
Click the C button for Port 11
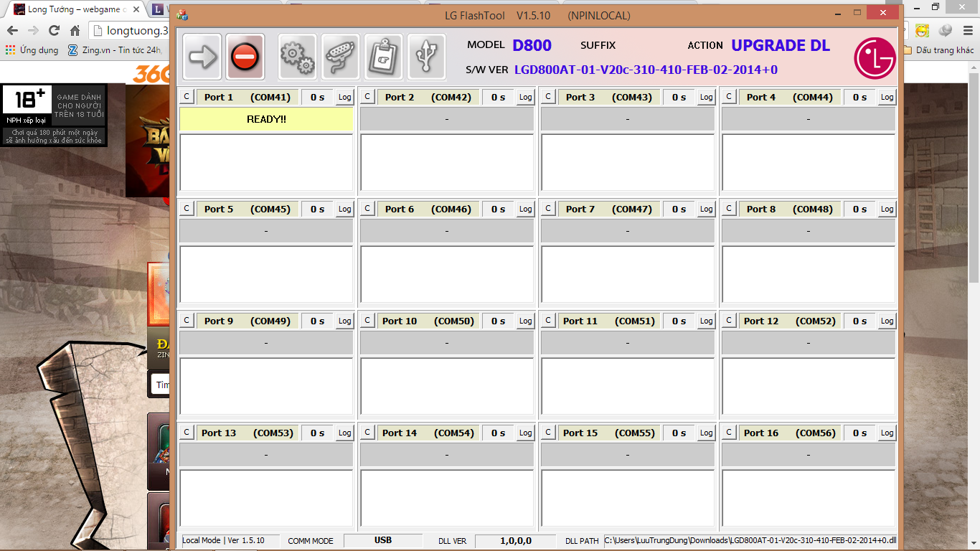point(547,321)
